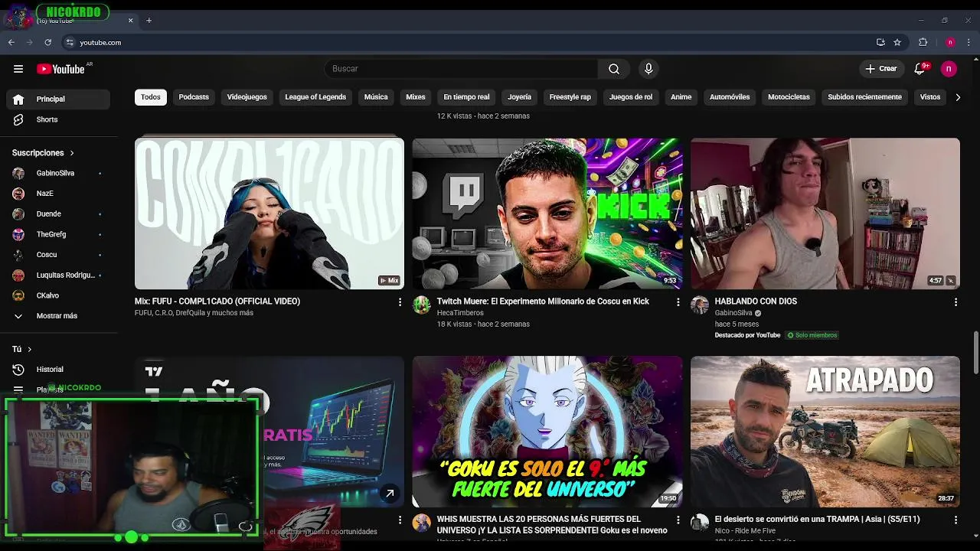Viewport: 980px width, 551px height.
Task: Reload the page
Action: (x=48, y=43)
